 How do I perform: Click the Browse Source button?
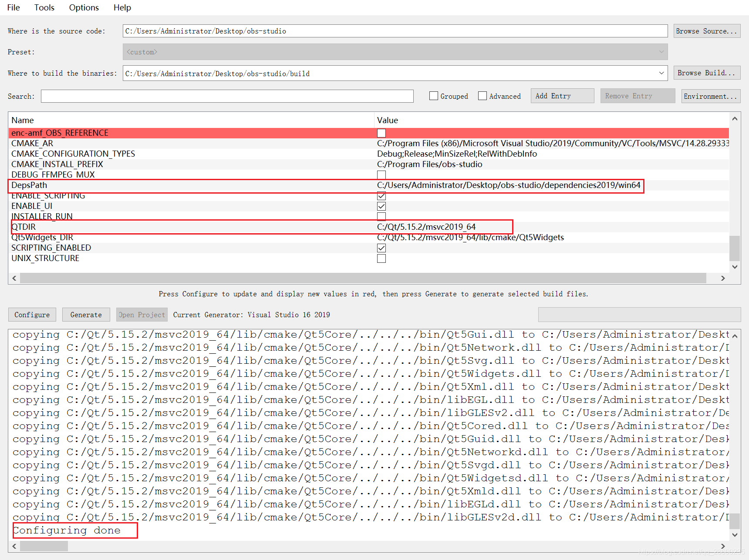(707, 31)
